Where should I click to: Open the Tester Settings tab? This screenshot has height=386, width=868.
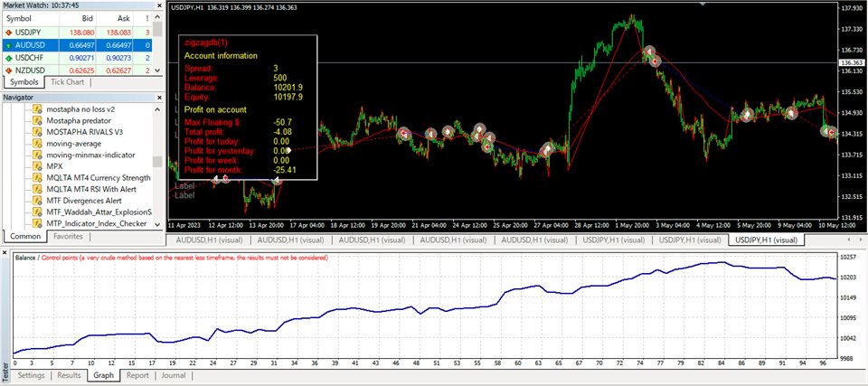coord(31,375)
